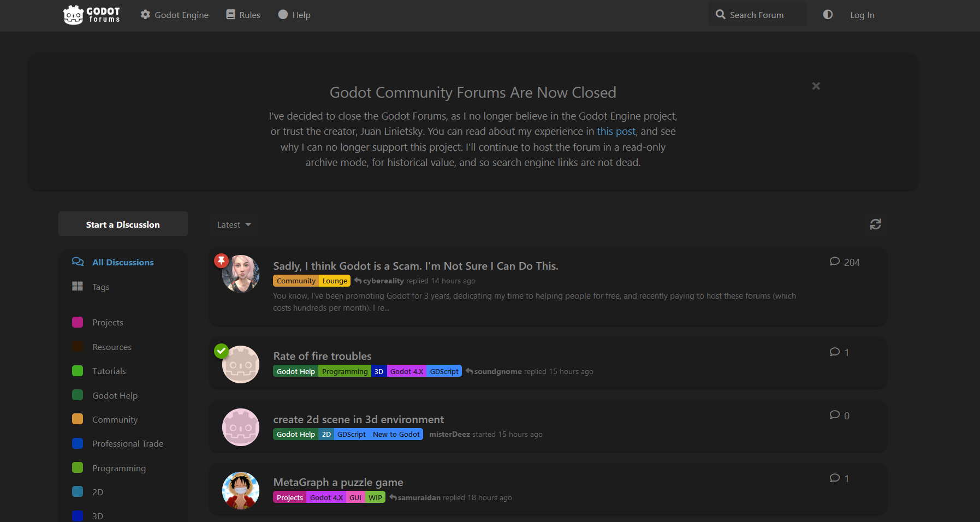
Task: Open the Latest sort dropdown
Action: pos(234,225)
